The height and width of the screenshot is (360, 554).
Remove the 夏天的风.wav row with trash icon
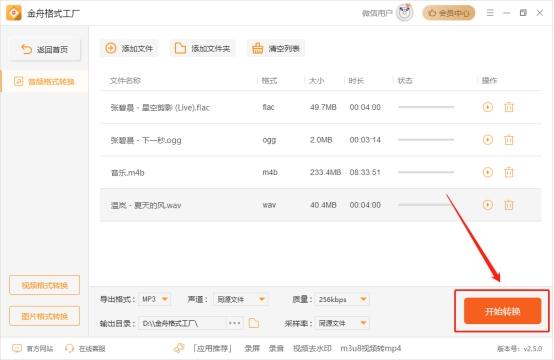coord(508,205)
